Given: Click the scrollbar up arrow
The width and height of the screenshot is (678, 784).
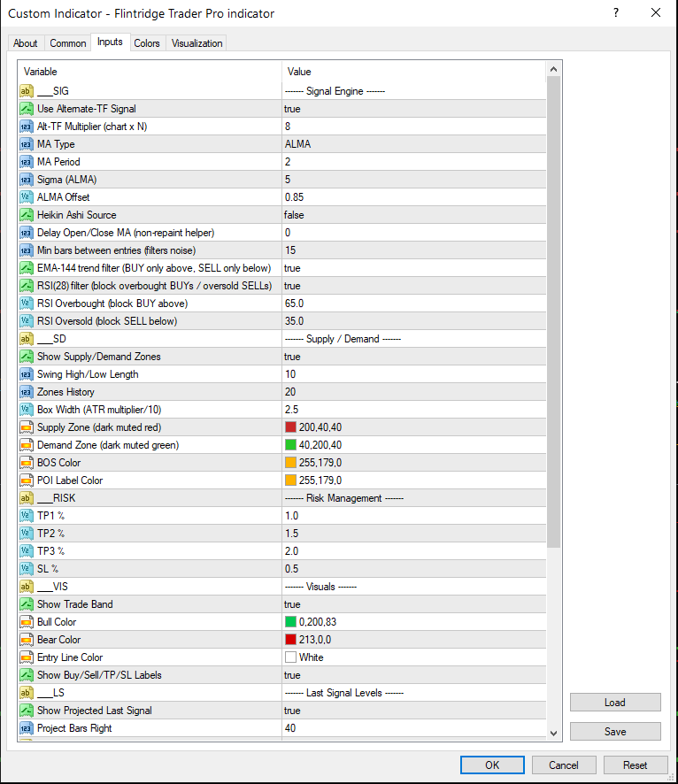Looking at the screenshot, I should point(553,69).
